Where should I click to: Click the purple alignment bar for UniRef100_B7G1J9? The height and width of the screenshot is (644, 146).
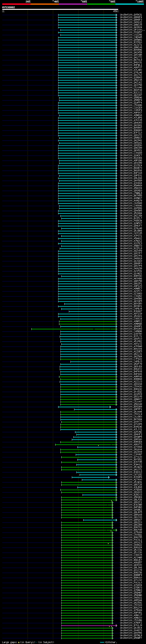point(89,625)
